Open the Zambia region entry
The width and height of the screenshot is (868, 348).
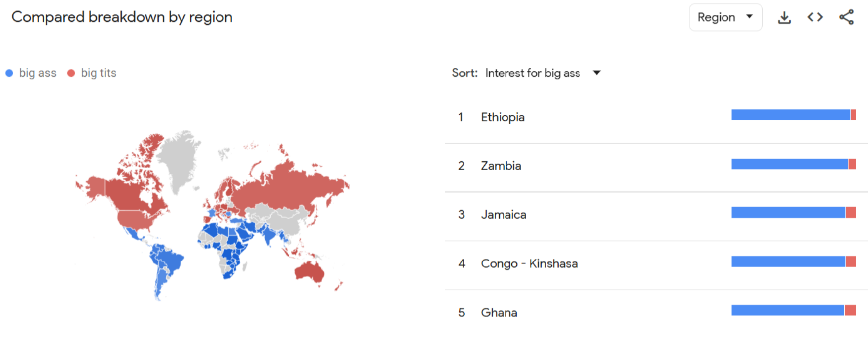[x=501, y=166]
